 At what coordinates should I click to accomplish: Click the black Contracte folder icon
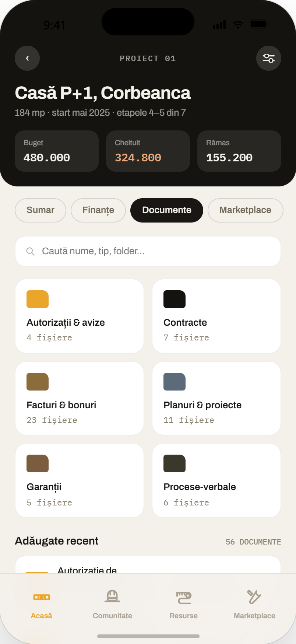pos(175,299)
